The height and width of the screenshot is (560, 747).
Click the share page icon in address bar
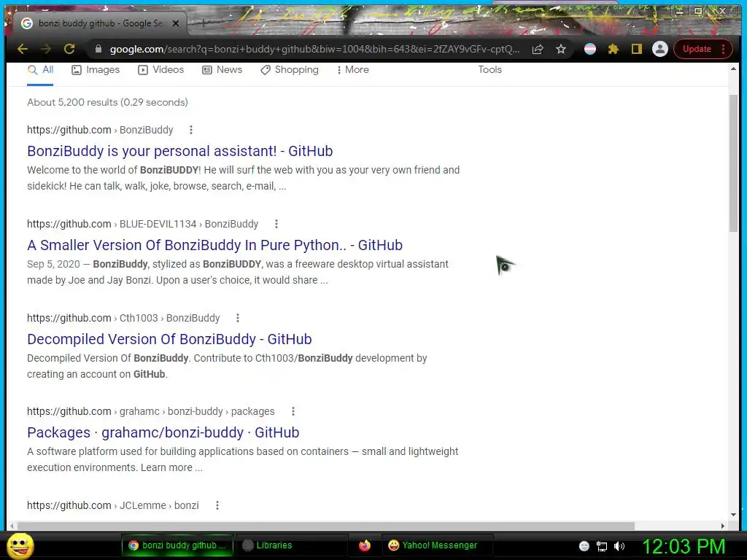coord(538,49)
